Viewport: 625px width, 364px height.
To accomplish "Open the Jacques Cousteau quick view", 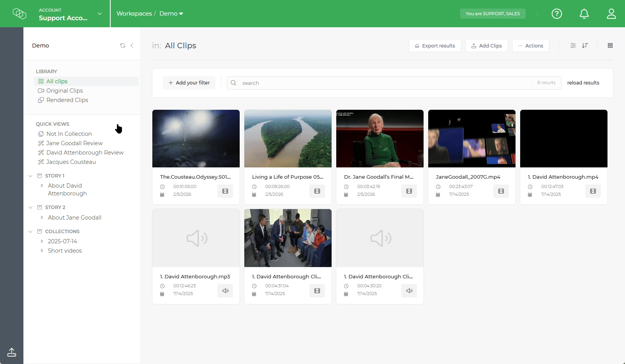I will point(71,162).
